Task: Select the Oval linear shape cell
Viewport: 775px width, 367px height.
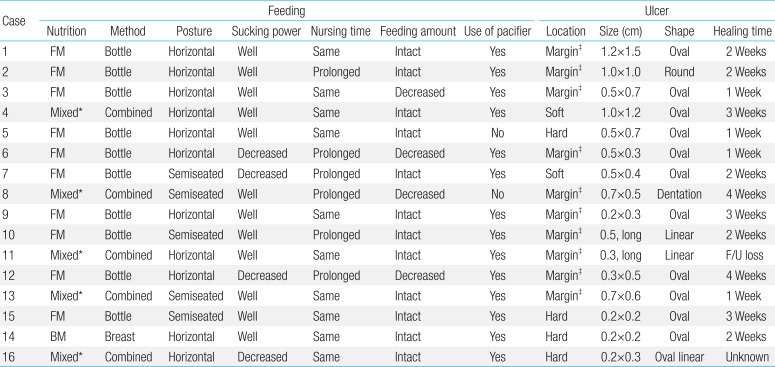Action: click(679, 357)
